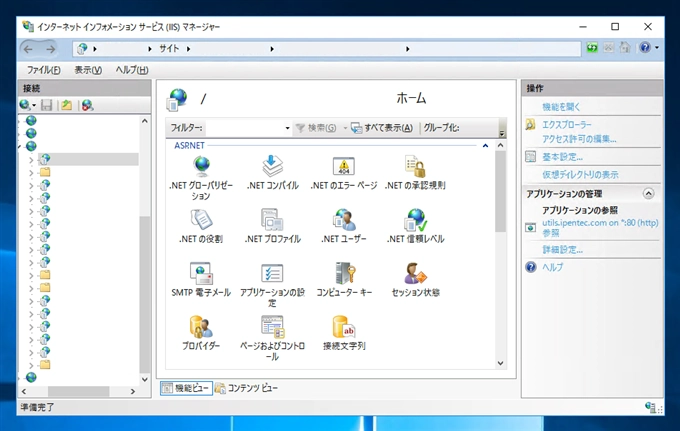Collapse the ASP.NET group chevron
The image size is (680, 431).
click(485, 146)
